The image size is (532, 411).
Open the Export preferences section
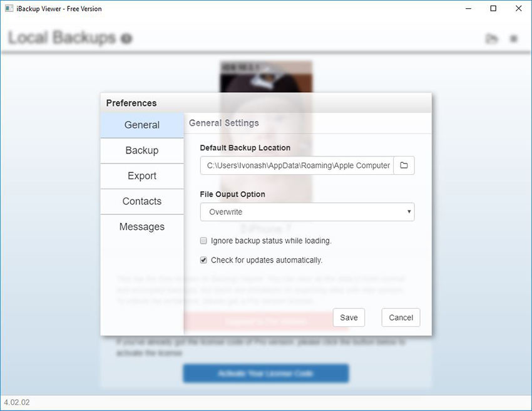141,176
